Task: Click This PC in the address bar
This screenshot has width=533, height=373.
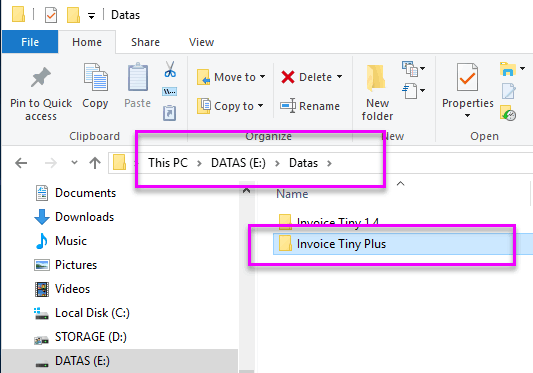Action: pyautogui.click(x=168, y=163)
